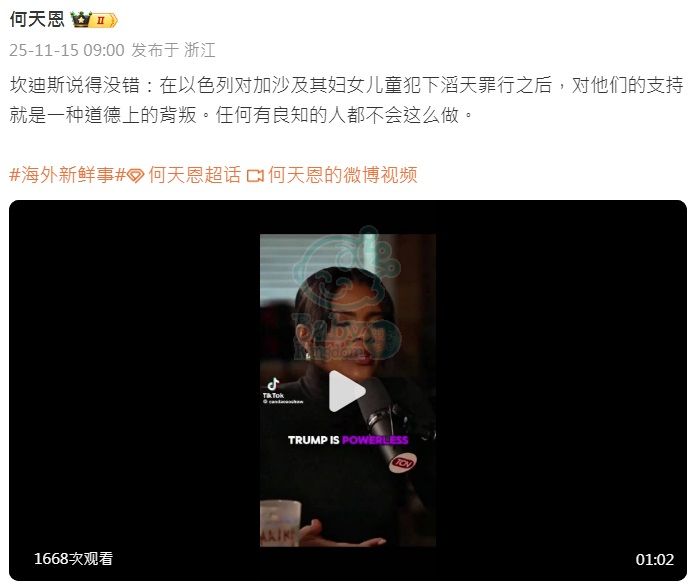This screenshot has width=693, height=588.
Task: Click the 25-11-15 09:00 post timestamp
Action: pyautogui.click(x=67, y=50)
